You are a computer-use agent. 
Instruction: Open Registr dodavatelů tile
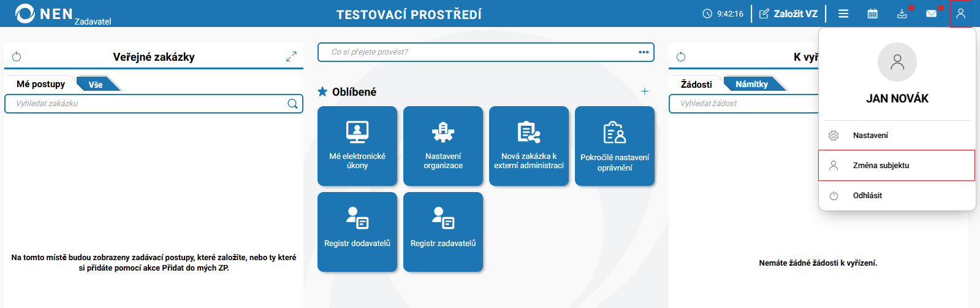click(357, 232)
